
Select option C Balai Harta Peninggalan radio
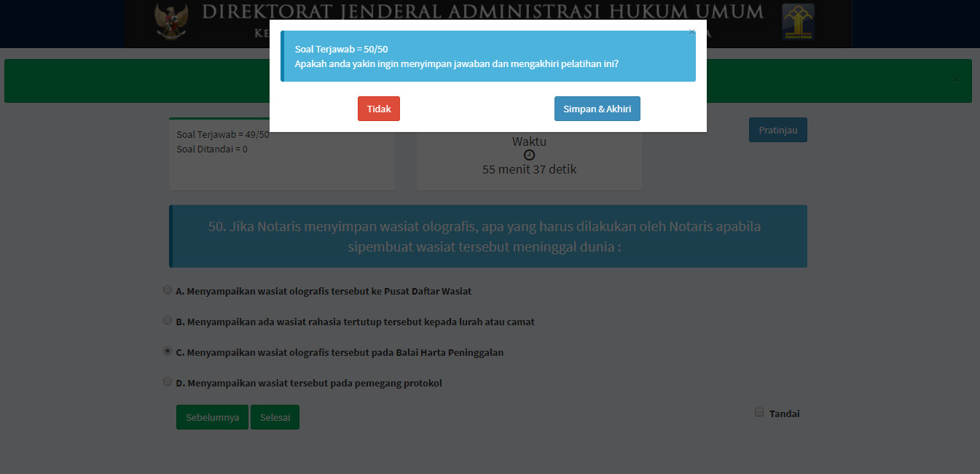click(x=168, y=351)
